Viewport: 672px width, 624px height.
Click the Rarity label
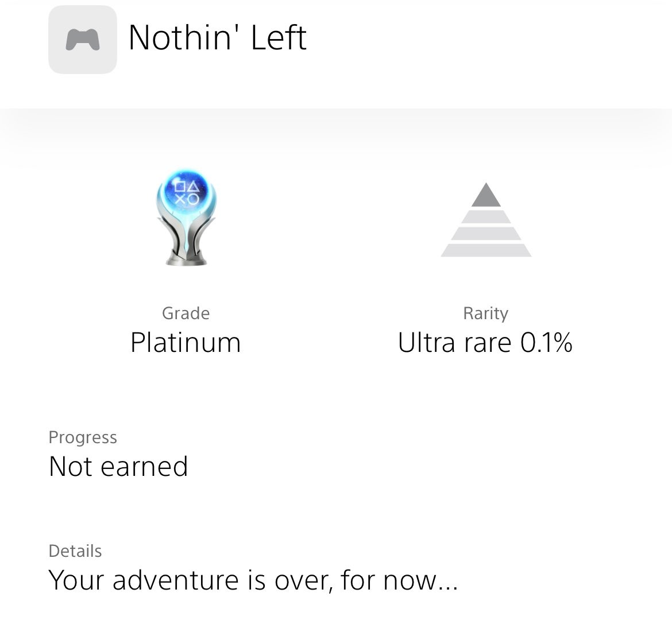click(485, 313)
